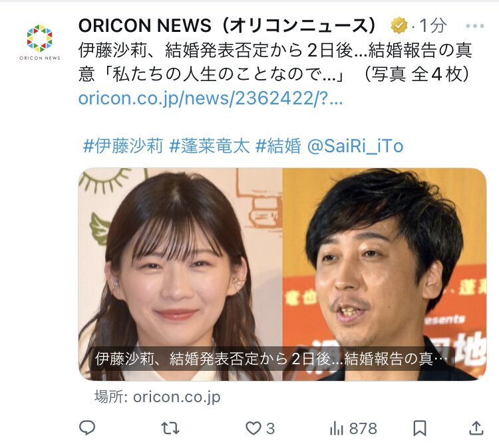Image resolution: width=499 pixels, height=448 pixels.
Task: Open hashtag #結婚
Action: tap(278, 146)
